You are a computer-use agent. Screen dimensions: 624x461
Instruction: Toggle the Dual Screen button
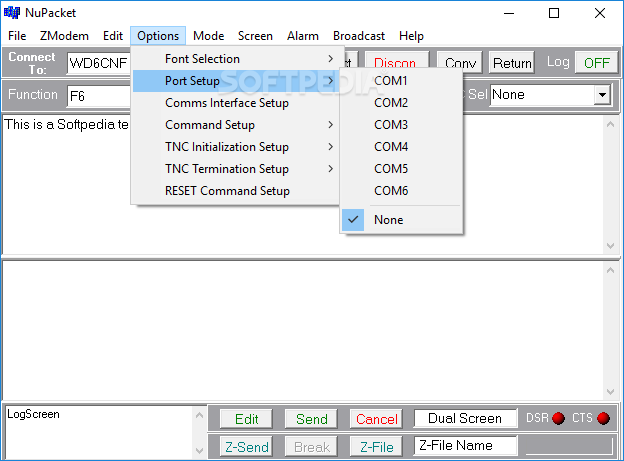tap(465, 418)
